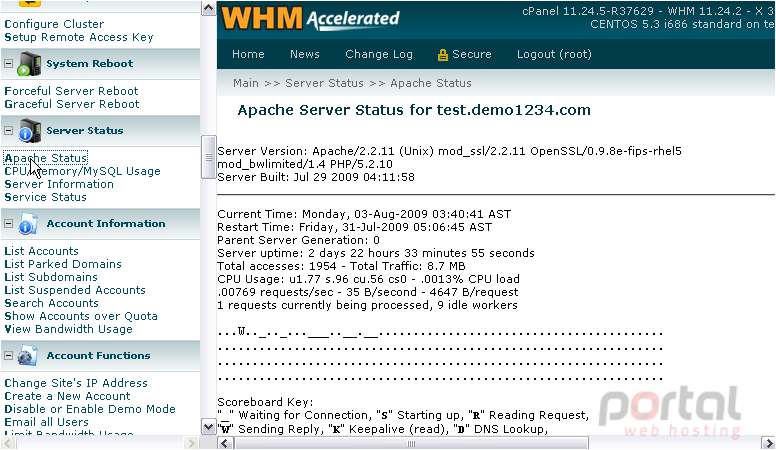Open Service Status link
Image resolution: width=776 pixels, height=450 pixels.
(x=45, y=197)
